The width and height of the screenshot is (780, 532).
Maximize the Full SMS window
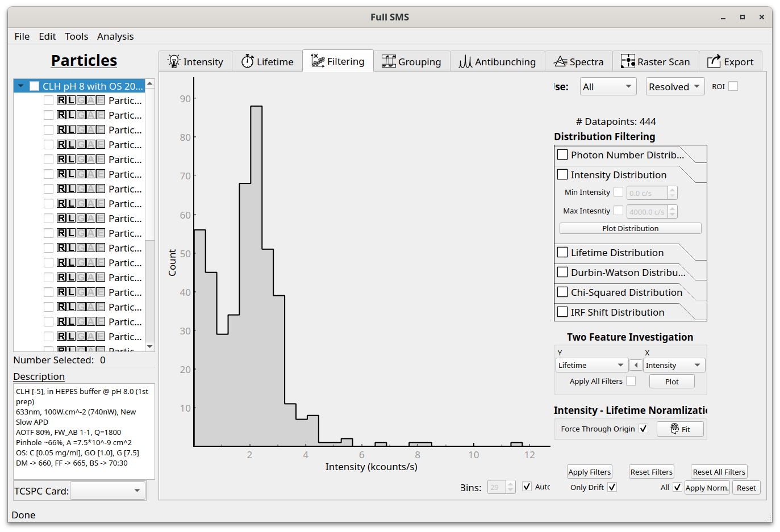[742, 17]
